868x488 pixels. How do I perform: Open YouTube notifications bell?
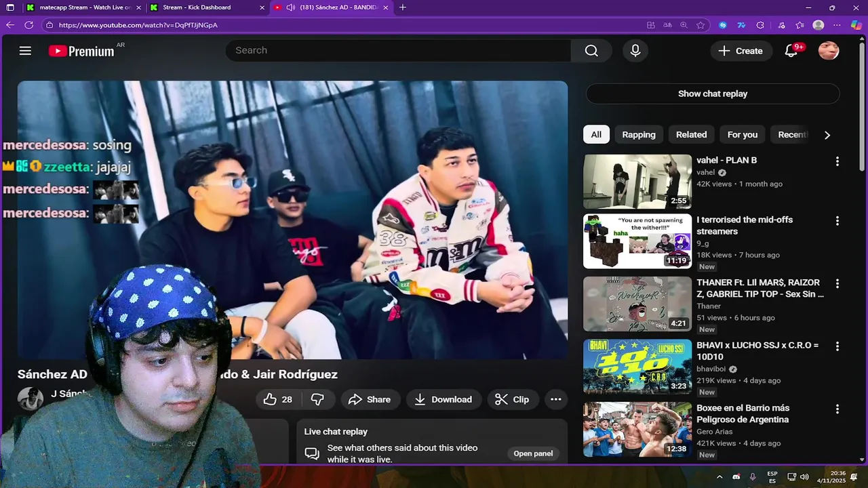(x=791, y=51)
